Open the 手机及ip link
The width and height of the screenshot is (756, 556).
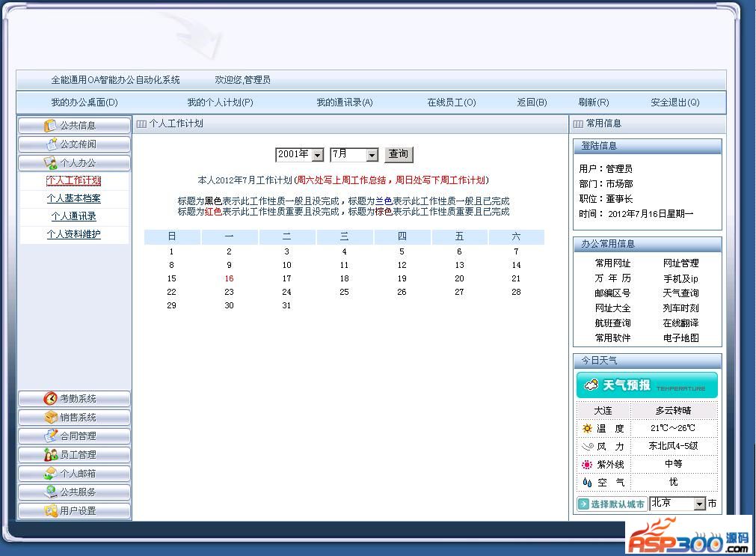point(680,278)
